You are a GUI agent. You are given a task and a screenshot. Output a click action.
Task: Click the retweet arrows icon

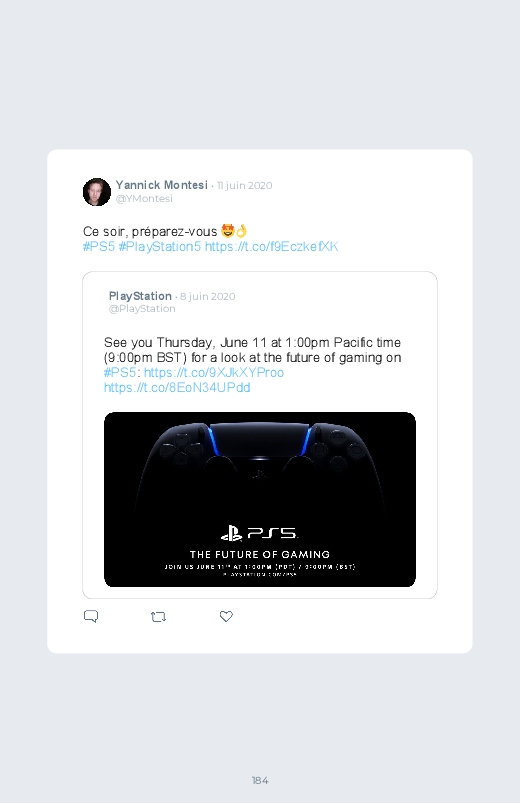pyautogui.click(x=158, y=617)
